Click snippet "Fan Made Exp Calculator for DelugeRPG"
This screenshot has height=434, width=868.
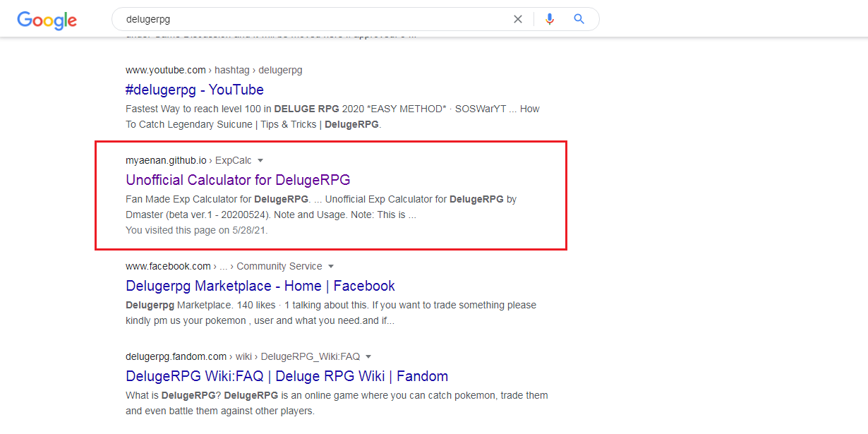[321, 207]
